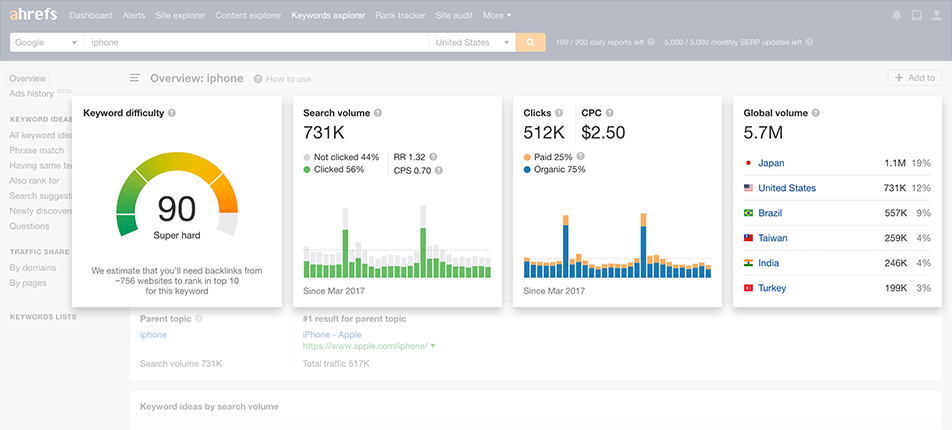This screenshot has height=430, width=952.
Task: Open the Google search engine dropdown
Action: 46,43
